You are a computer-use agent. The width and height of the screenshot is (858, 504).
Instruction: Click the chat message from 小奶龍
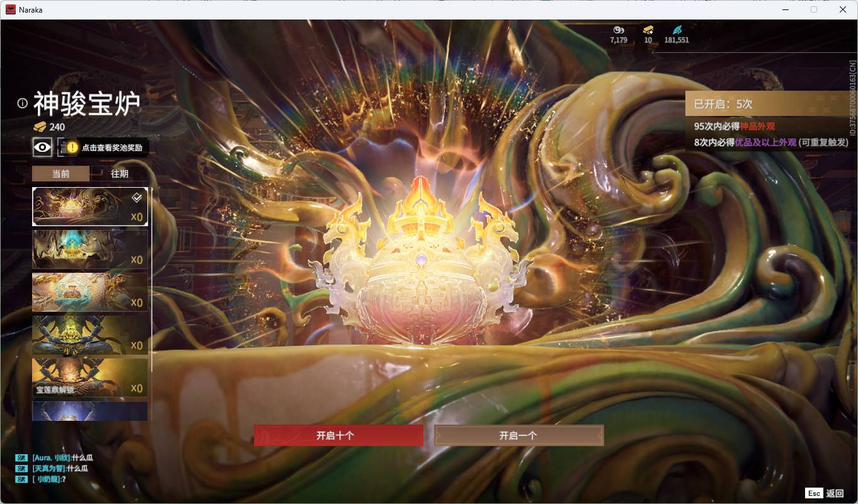pyautogui.click(x=49, y=479)
